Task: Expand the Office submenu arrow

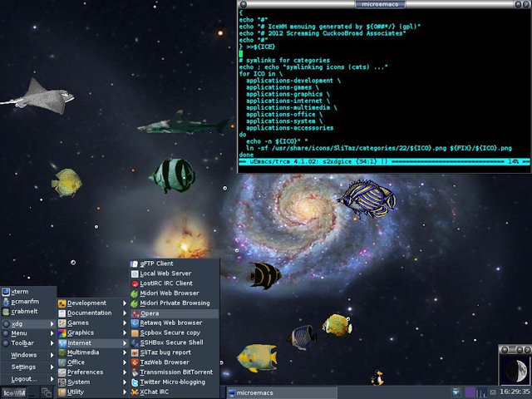Action: pos(125,362)
